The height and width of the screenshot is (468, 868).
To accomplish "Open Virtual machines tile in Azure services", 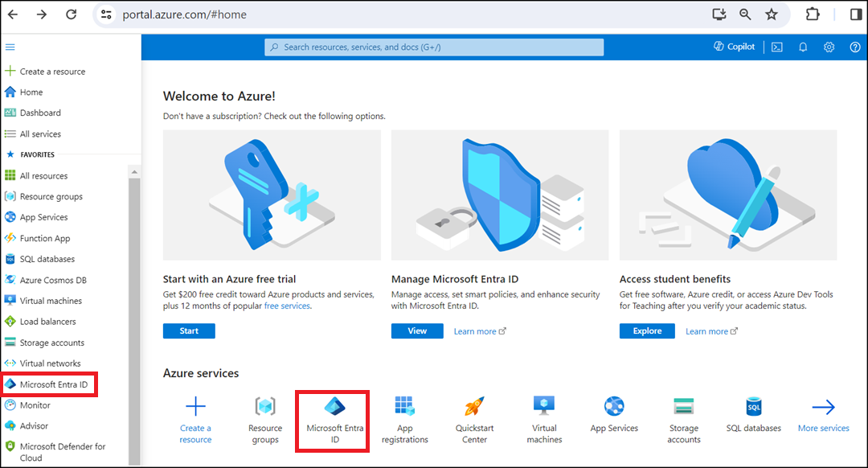I will coord(544,420).
